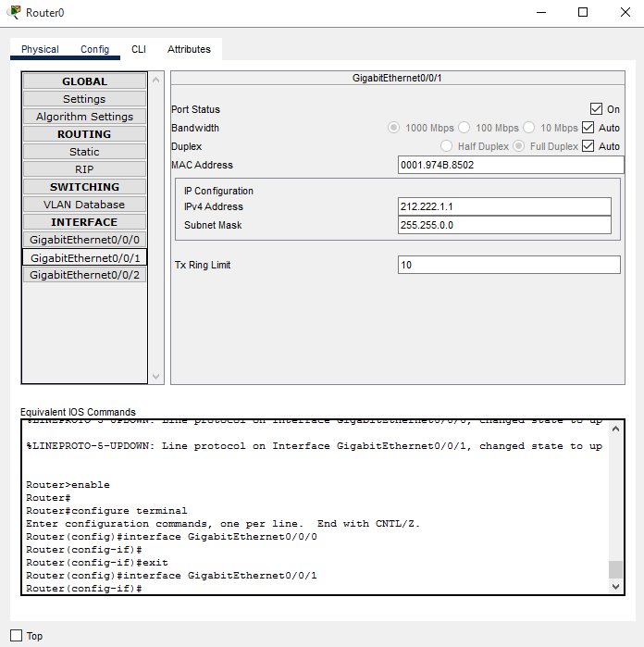Open the VLAN Database section
This screenshot has width=644, height=647.
(84, 205)
